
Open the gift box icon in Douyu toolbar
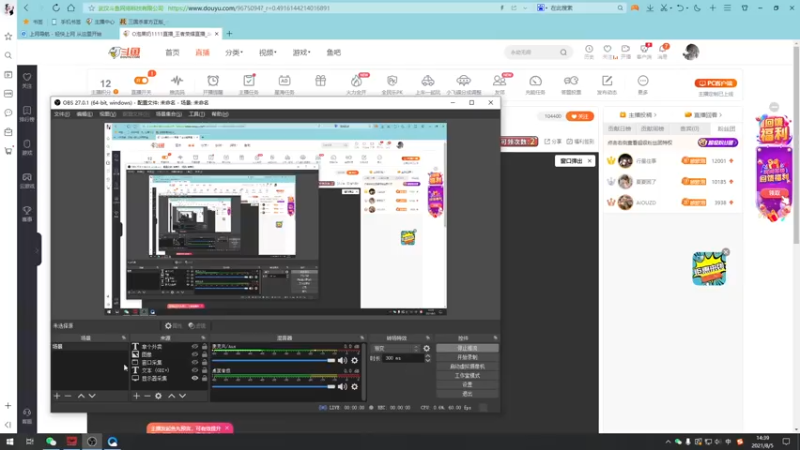point(320,81)
